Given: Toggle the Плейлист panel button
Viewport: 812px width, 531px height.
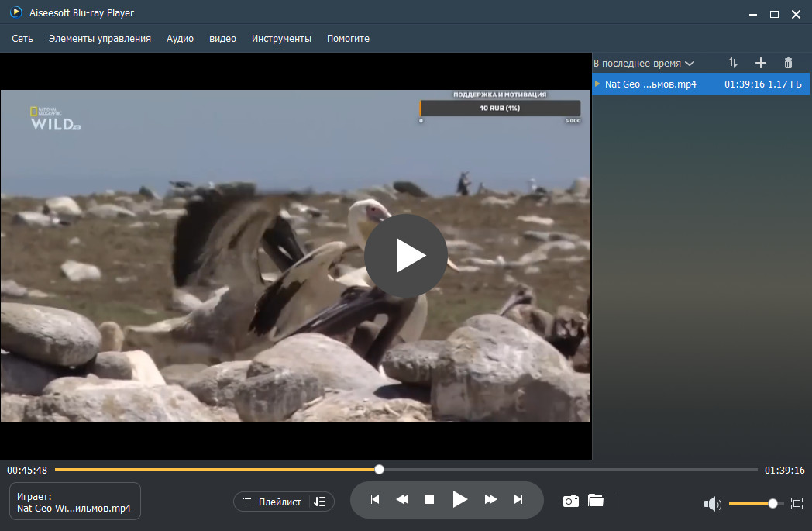Looking at the screenshot, I should pyautogui.click(x=273, y=502).
